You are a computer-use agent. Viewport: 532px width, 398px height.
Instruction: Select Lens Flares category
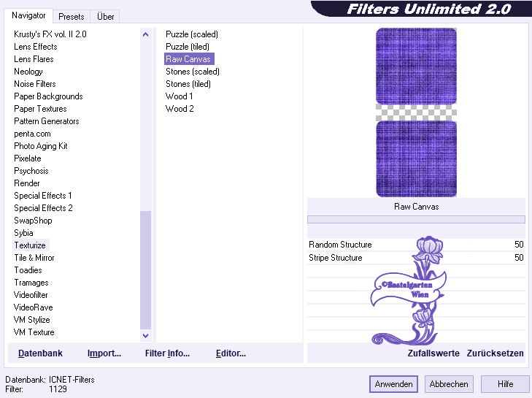pyautogui.click(x=34, y=59)
